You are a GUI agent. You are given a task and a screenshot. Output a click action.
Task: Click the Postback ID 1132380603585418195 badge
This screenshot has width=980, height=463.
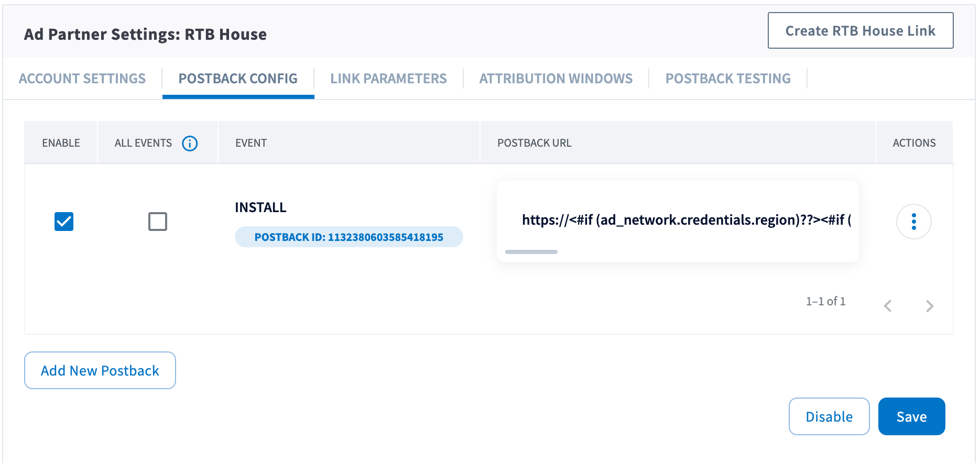(349, 237)
